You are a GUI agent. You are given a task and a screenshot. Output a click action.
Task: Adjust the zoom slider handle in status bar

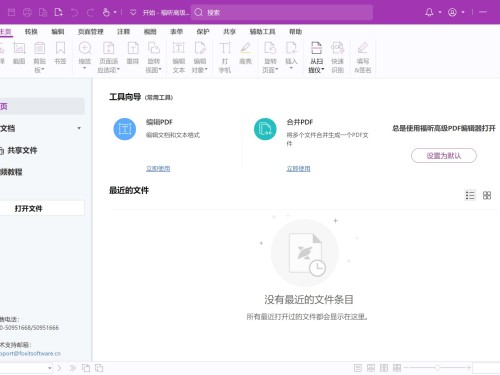click(437, 368)
